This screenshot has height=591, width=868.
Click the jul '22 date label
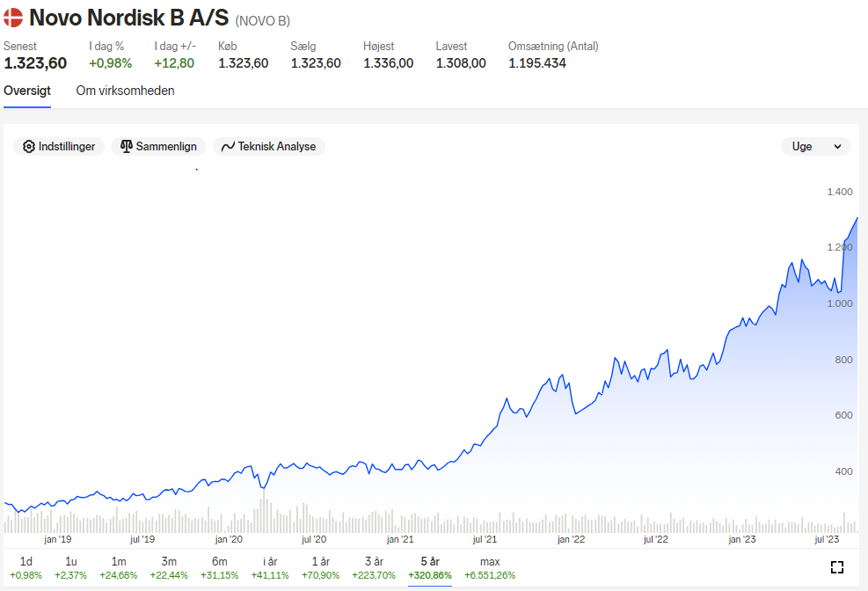pyautogui.click(x=656, y=539)
